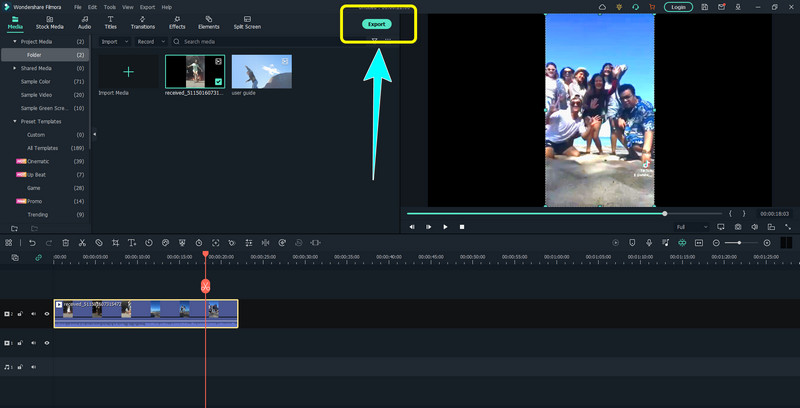The width and height of the screenshot is (800, 408).
Task: Click the delete trash icon in timeline toolbar
Action: (66, 243)
